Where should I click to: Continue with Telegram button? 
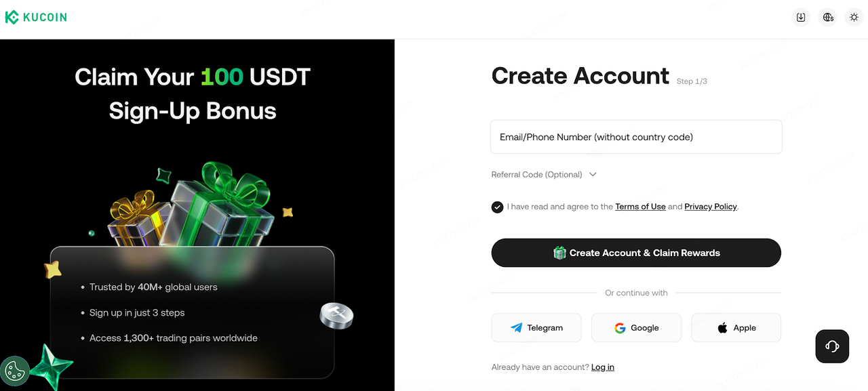click(x=536, y=328)
